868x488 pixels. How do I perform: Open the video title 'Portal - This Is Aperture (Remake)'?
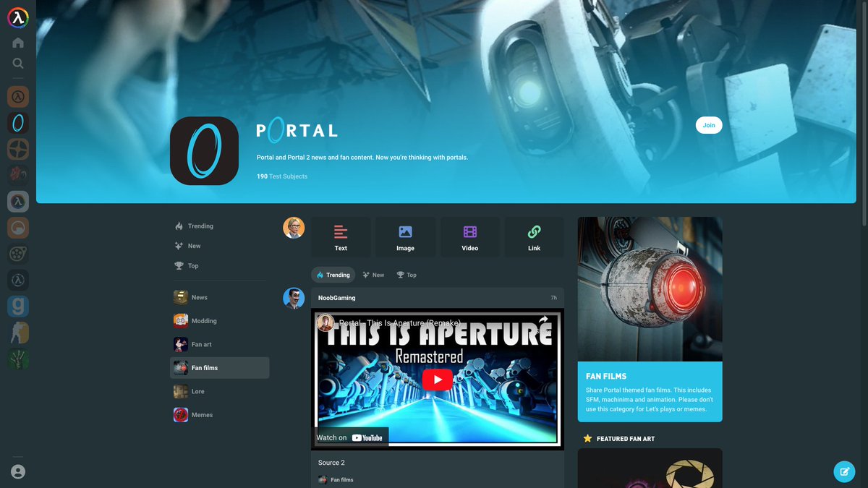(400, 323)
